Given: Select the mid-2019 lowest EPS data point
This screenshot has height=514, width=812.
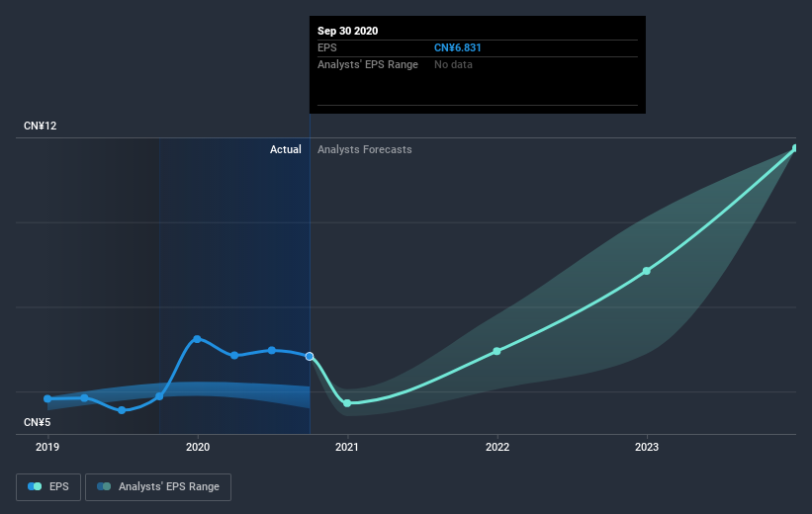Looking at the screenshot, I should pos(122,410).
